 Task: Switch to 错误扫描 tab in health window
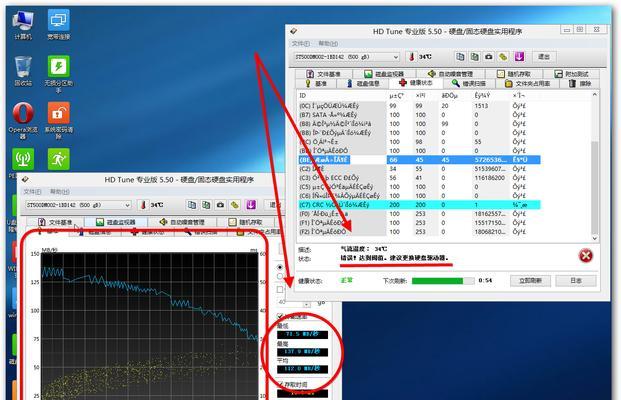tap(469, 84)
